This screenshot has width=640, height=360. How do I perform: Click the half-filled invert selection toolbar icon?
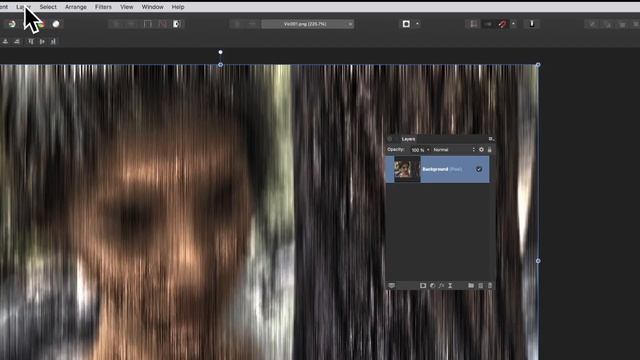coord(177,24)
